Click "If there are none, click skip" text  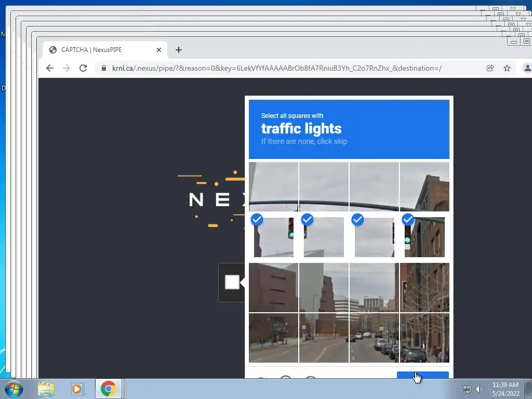tap(304, 141)
